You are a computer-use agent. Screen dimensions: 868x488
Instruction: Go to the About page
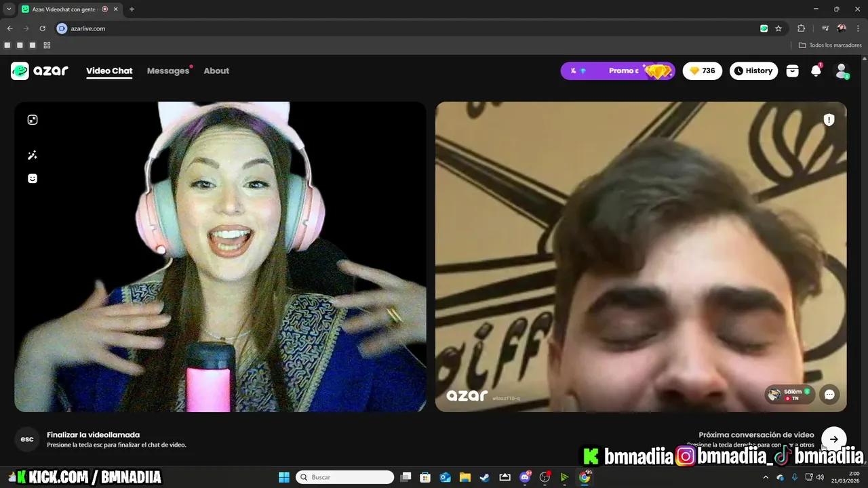216,70
